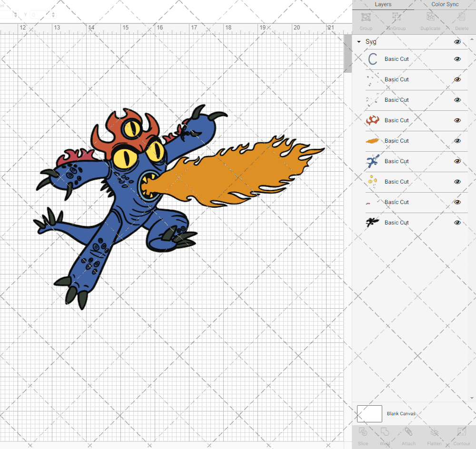Hide the yellow eyes Basic Cut layer
This screenshot has width=476, height=449.
tap(457, 182)
